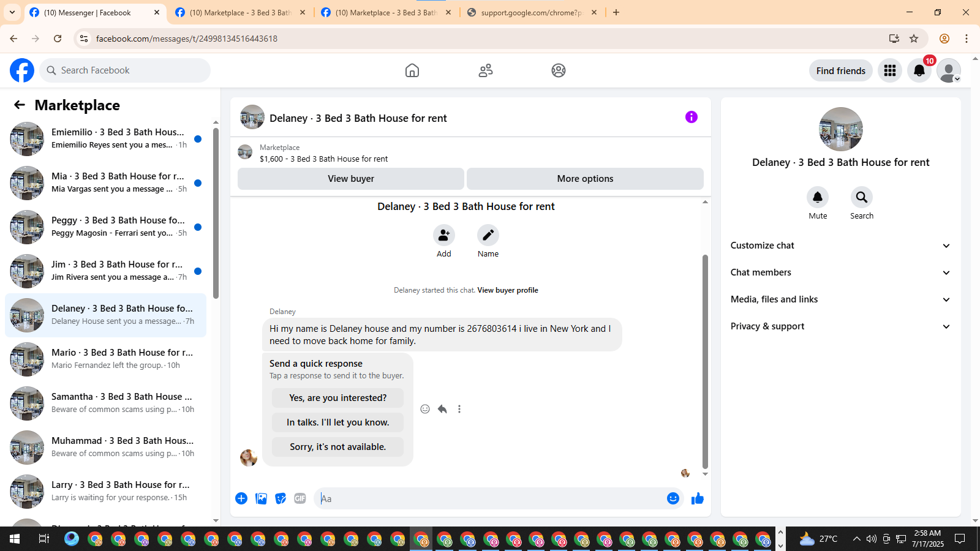Open conversation information purple icon
Viewport: 980px width, 551px height.
(692, 117)
